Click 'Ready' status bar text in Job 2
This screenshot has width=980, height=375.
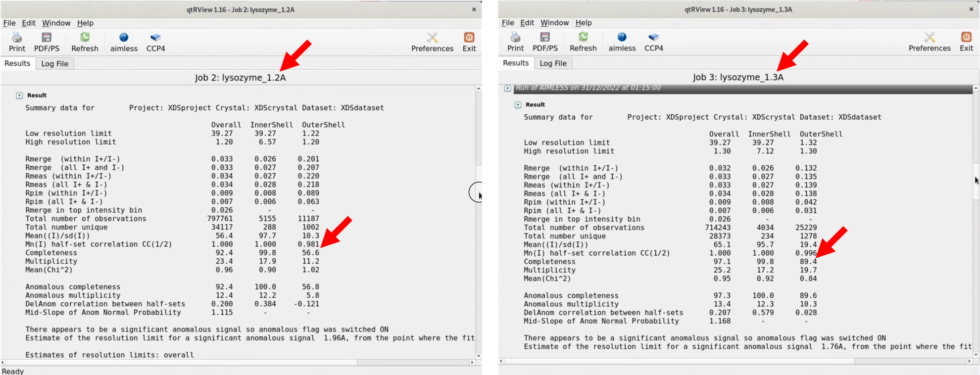(x=13, y=371)
